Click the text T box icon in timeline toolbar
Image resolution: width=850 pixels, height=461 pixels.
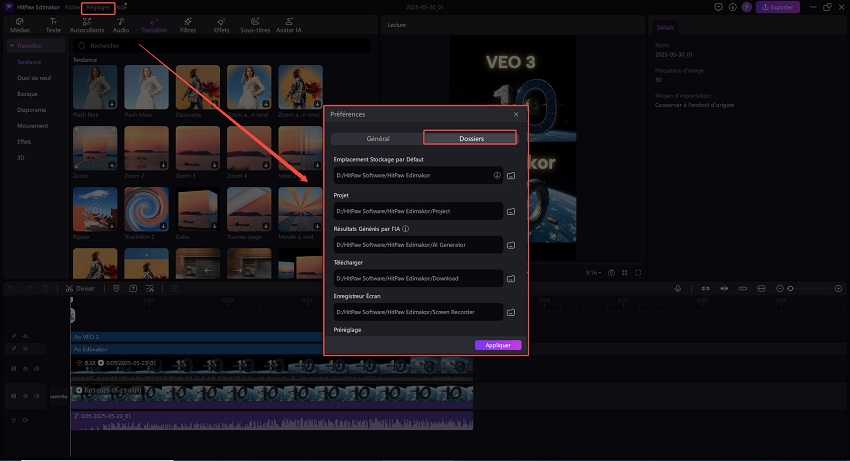[x=133, y=289]
